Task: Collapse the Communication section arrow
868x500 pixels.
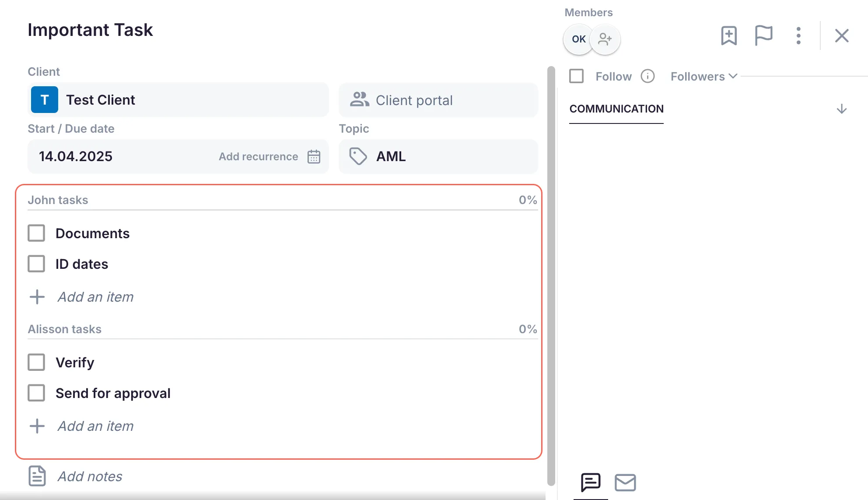Action: pos(842,109)
